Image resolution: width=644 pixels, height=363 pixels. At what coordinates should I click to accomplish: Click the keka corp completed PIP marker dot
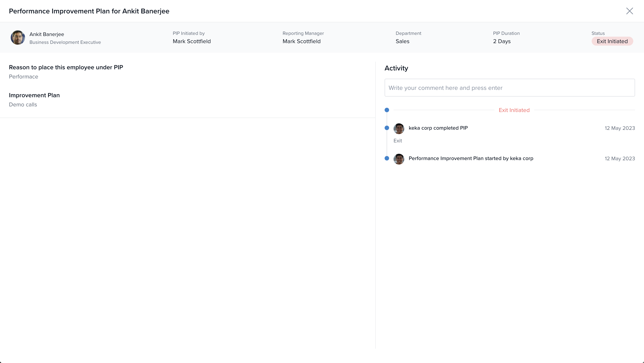click(x=387, y=128)
